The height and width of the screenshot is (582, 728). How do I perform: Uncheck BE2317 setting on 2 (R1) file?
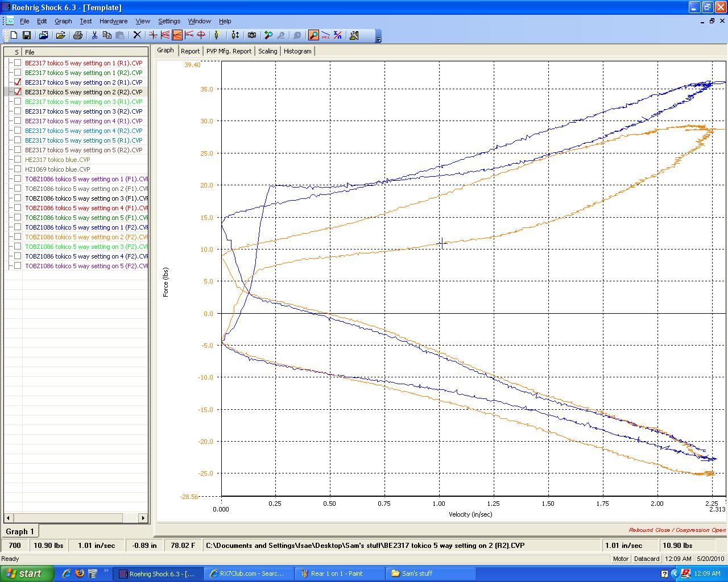coord(18,82)
